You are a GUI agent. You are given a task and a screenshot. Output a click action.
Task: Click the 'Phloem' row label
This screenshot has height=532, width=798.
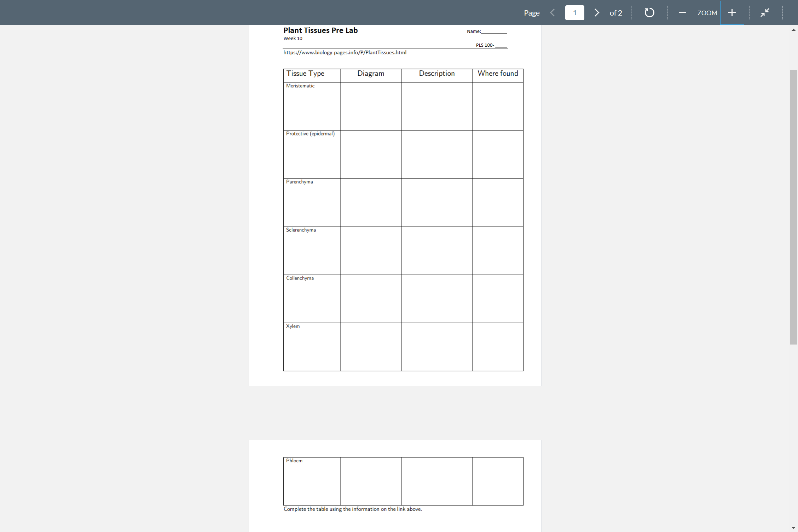pos(294,461)
